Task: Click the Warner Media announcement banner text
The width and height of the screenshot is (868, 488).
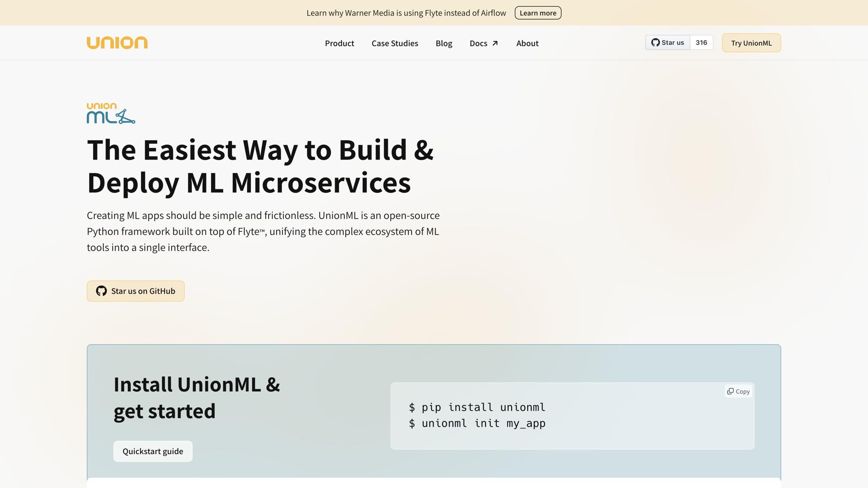Action: pyautogui.click(x=406, y=13)
